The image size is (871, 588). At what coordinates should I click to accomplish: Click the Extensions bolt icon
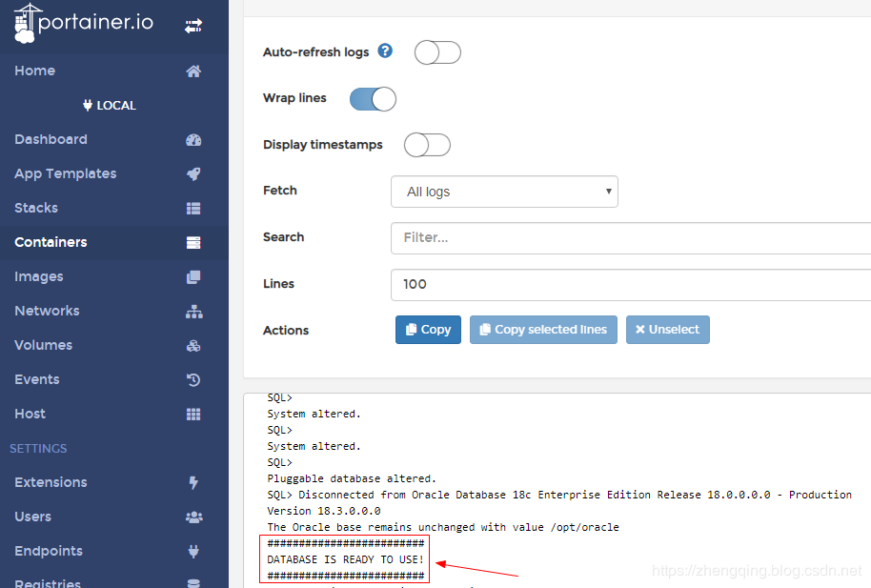[193, 483]
